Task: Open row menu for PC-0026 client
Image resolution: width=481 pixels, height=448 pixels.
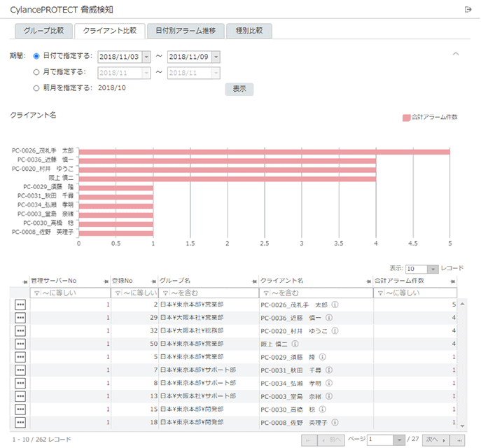Action: (x=20, y=305)
